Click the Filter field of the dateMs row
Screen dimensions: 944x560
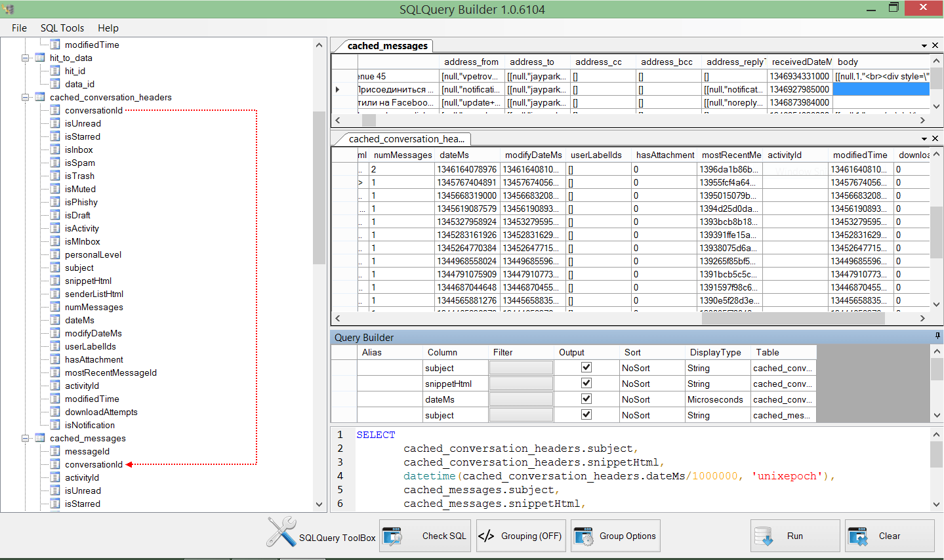coord(521,399)
